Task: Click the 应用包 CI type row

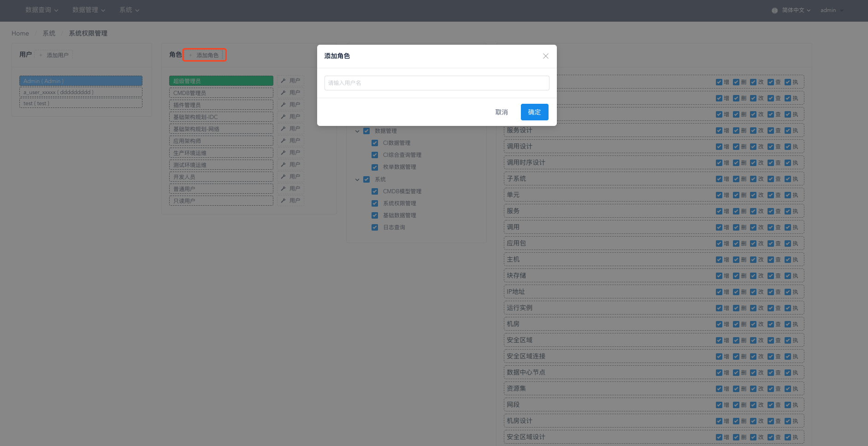Action: (654, 244)
